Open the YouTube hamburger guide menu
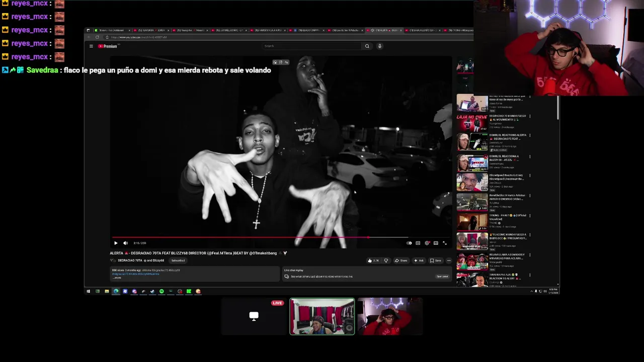The image size is (644, 362). click(x=91, y=46)
